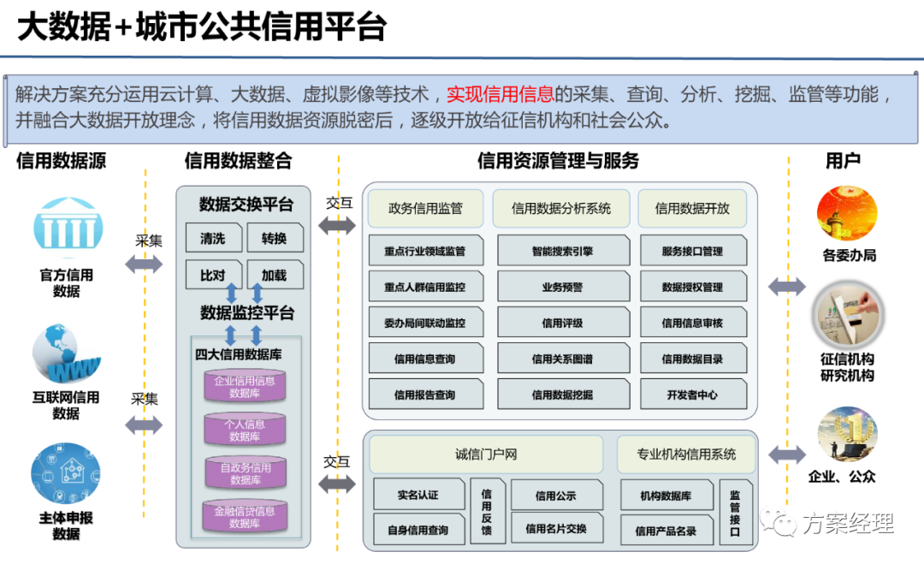Toggle 实名认证 in 诚信门户网
The image size is (924, 564).
pyautogui.click(x=418, y=495)
